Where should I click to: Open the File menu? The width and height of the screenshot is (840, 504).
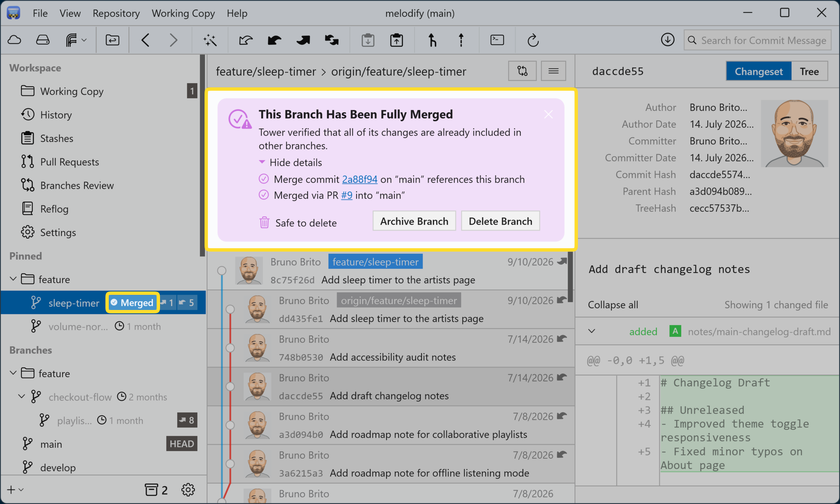point(40,13)
